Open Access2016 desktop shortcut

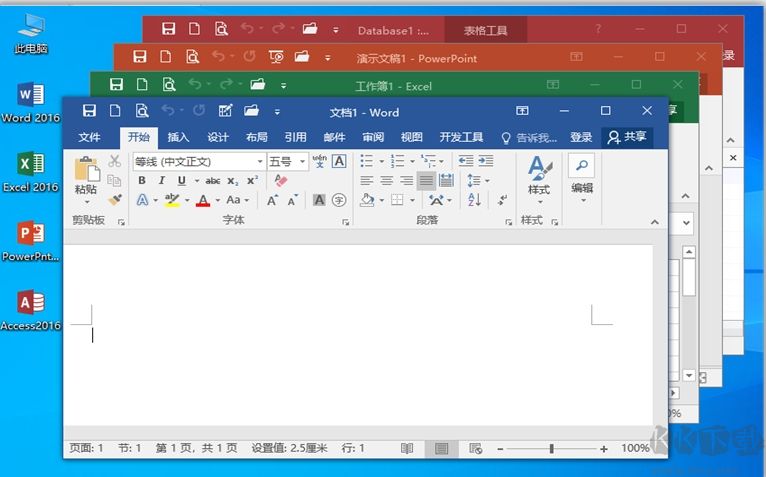(31, 310)
